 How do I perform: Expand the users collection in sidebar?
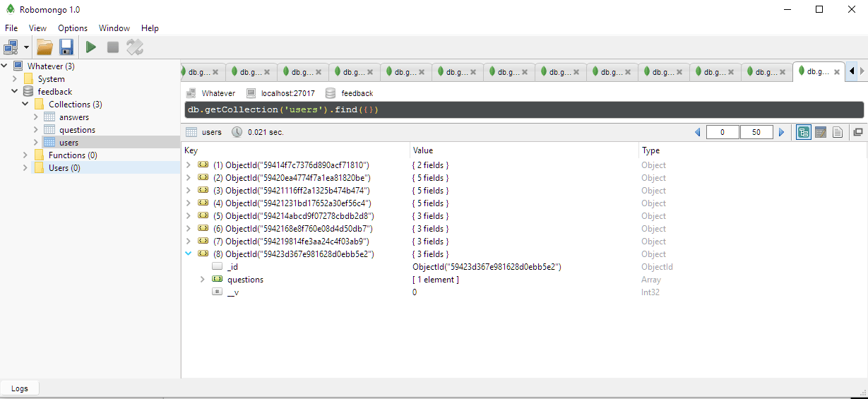36,143
